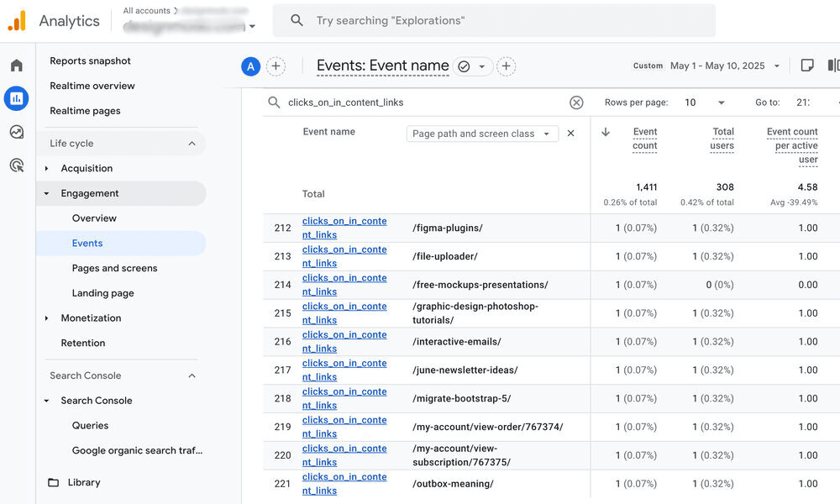This screenshot has height=504, width=840.
Task: Open Pages and screens report
Action: (114, 268)
